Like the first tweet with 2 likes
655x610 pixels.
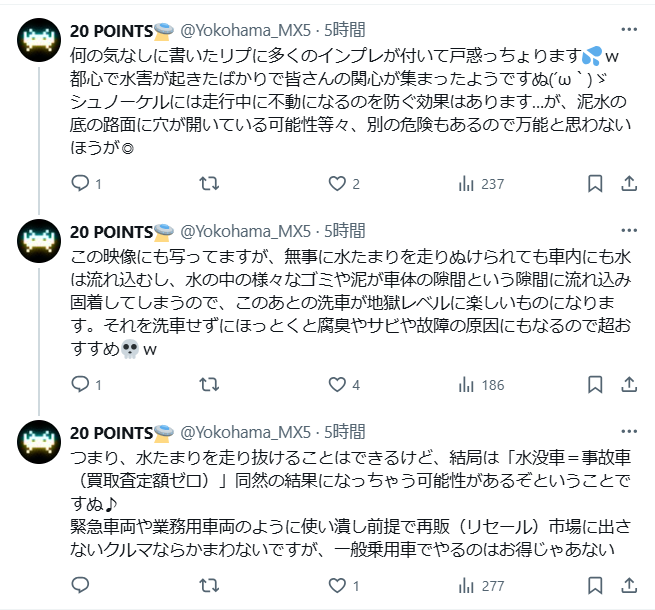(x=338, y=183)
